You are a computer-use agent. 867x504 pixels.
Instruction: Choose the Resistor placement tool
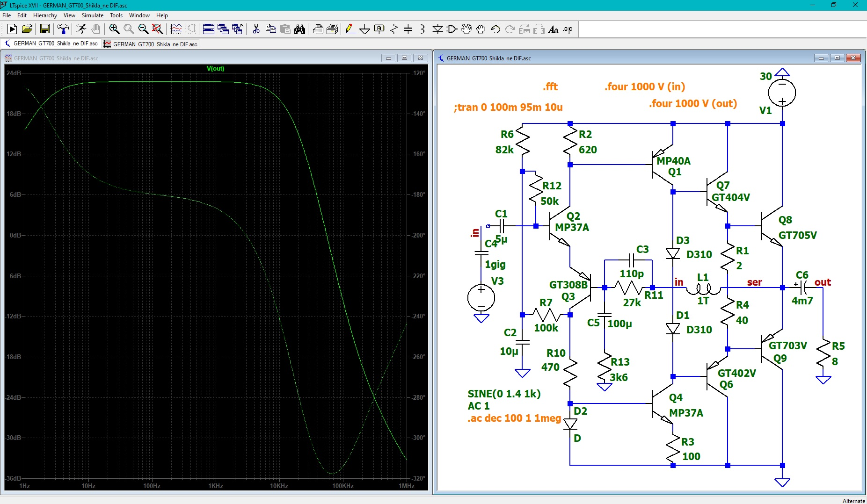click(x=394, y=29)
